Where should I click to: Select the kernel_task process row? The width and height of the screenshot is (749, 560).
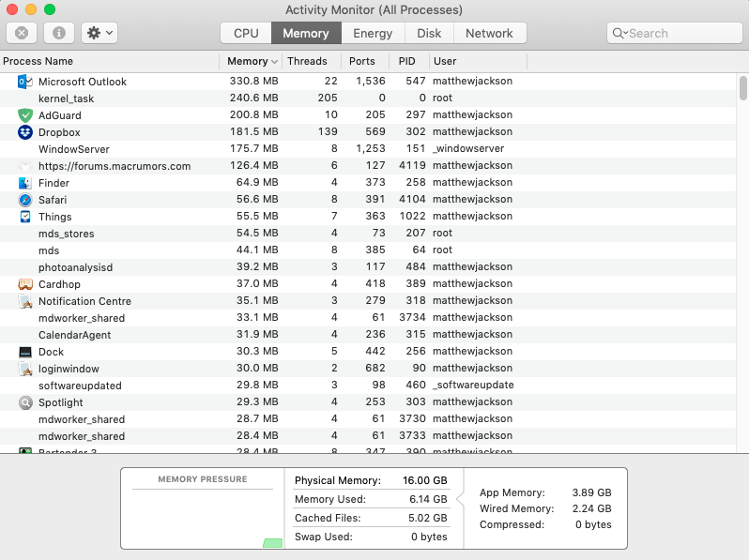pos(368,98)
